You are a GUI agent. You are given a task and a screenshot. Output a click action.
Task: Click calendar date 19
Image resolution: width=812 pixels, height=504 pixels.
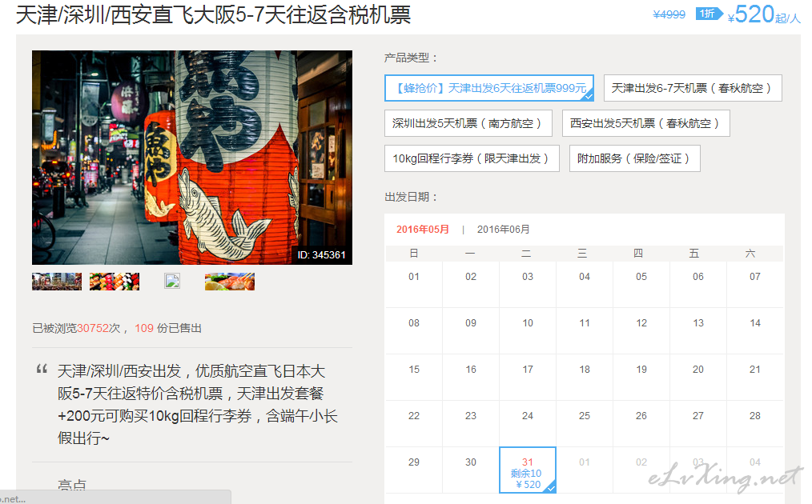point(641,370)
